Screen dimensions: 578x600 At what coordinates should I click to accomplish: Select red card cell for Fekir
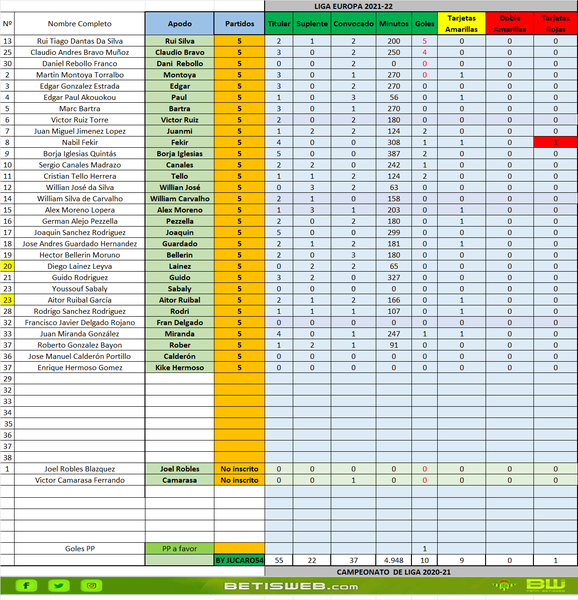pyautogui.click(x=555, y=142)
